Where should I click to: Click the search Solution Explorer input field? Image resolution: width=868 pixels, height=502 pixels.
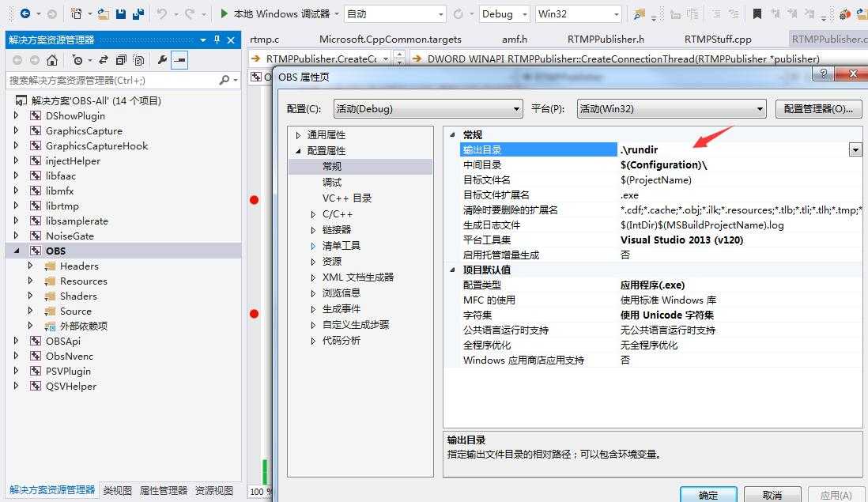tap(114, 81)
